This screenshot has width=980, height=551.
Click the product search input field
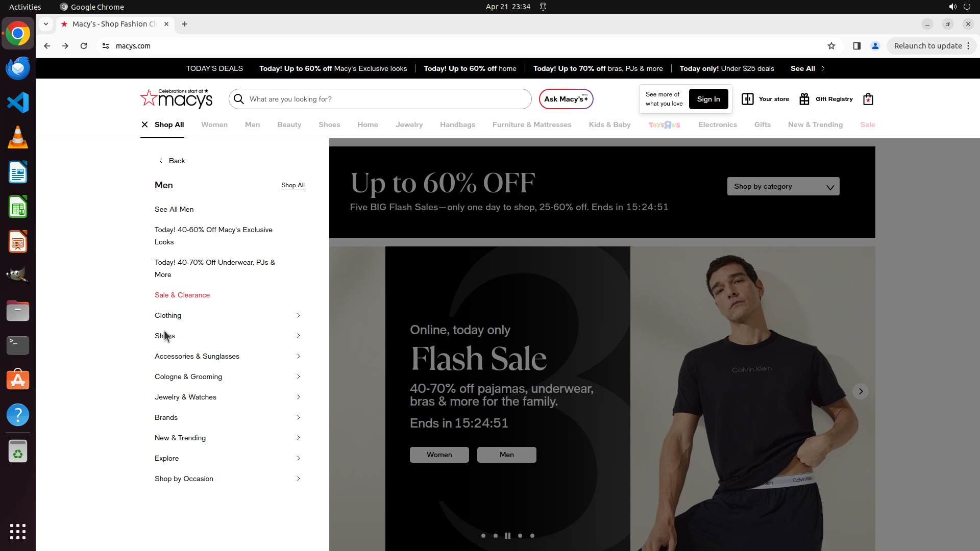pos(388,99)
